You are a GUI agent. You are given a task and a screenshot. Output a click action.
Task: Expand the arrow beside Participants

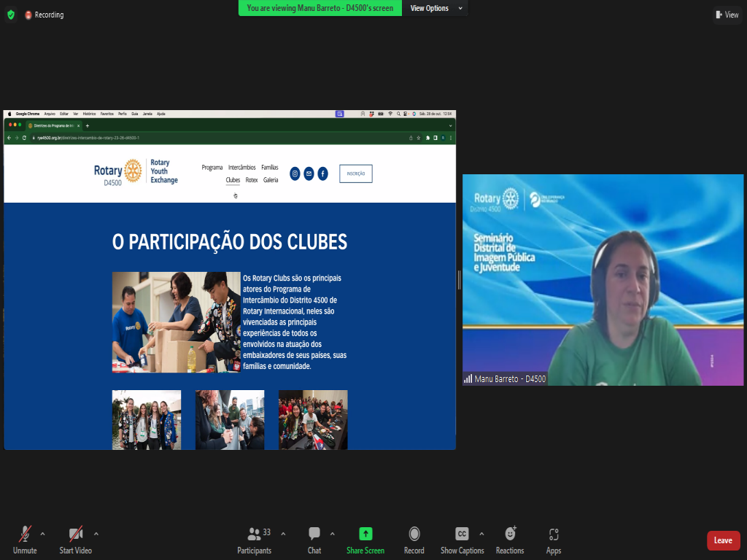[283, 534]
